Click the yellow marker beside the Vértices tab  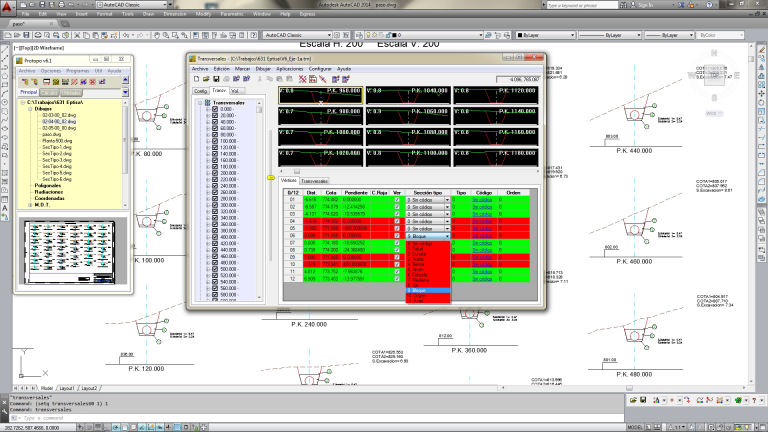tap(271, 178)
